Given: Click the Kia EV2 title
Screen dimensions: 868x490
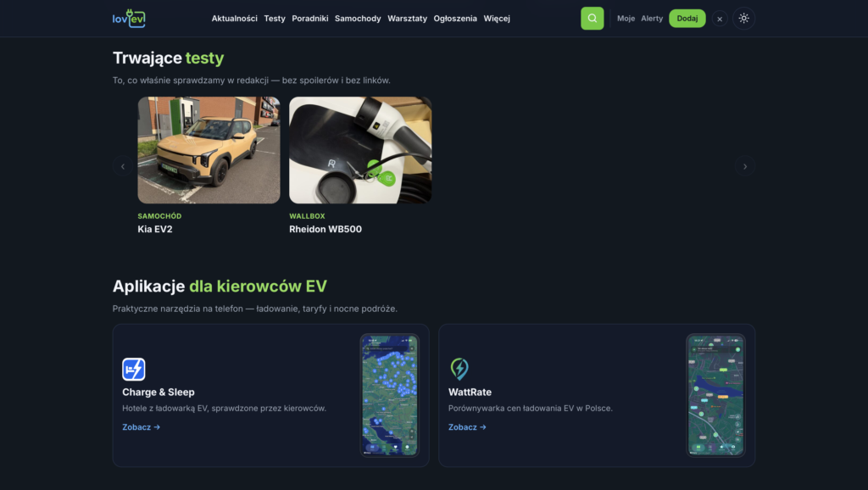Looking at the screenshot, I should [x=155, y=229].
